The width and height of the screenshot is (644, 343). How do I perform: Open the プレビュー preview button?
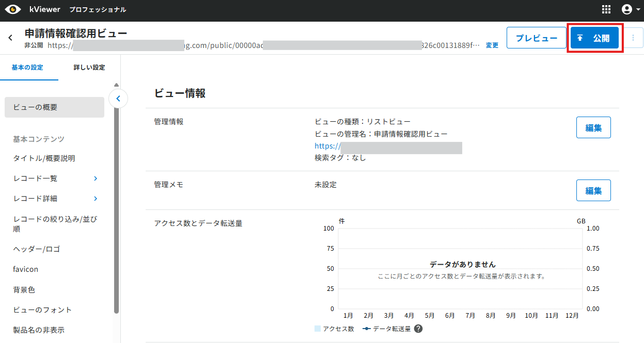click(537, 38)
